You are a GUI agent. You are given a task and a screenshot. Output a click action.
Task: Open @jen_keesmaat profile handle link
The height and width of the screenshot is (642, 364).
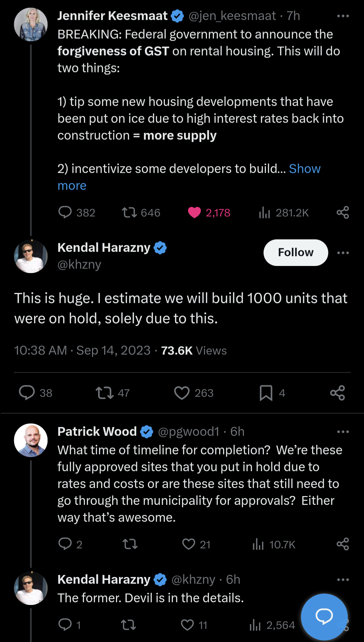232,16
